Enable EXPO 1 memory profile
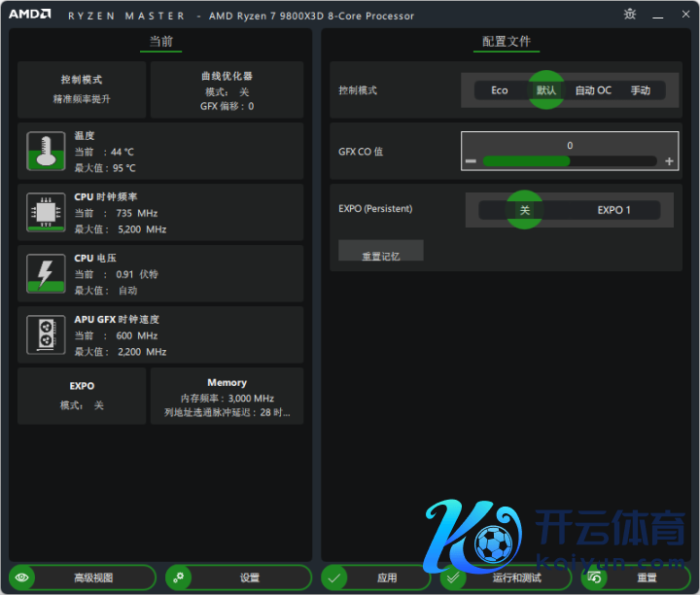Viewport: 700px width, 595px height. (x=613, y=210)
